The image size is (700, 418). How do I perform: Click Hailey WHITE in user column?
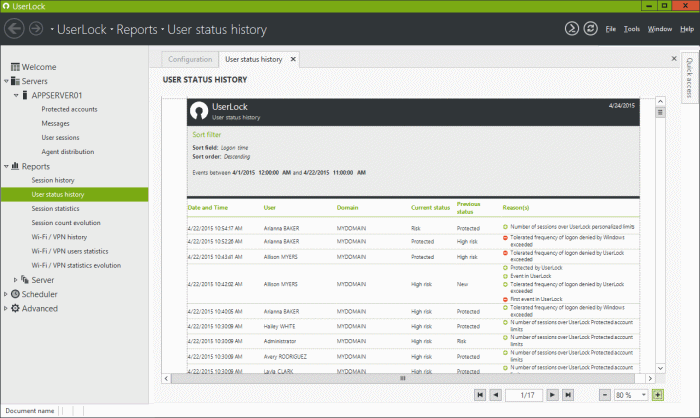click(279, 326)
